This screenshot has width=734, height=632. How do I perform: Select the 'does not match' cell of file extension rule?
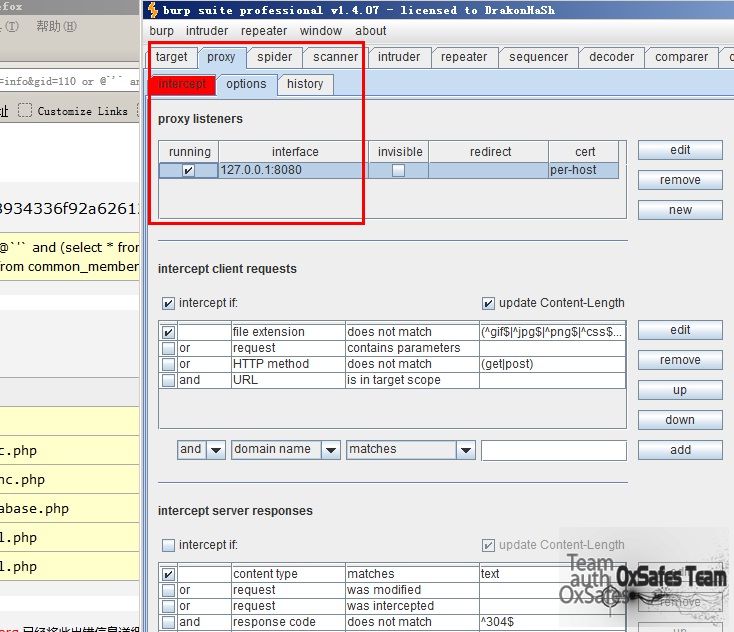412,332
